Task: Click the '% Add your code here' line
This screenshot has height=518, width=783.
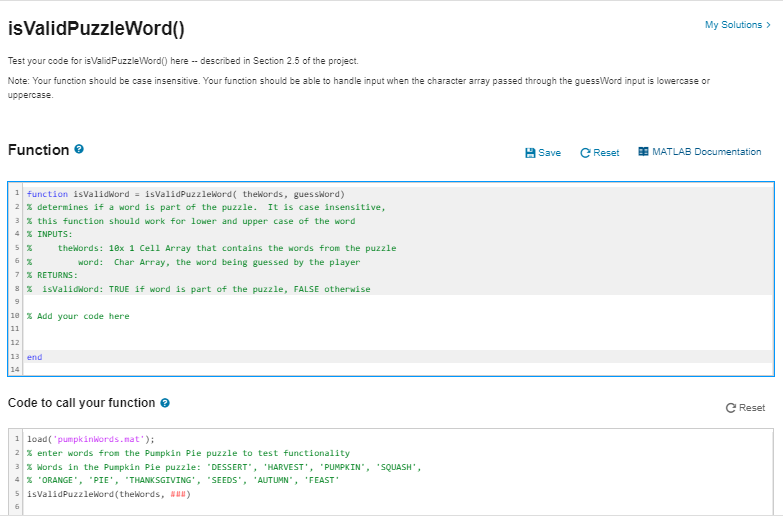Action: (x=78, y=316)
